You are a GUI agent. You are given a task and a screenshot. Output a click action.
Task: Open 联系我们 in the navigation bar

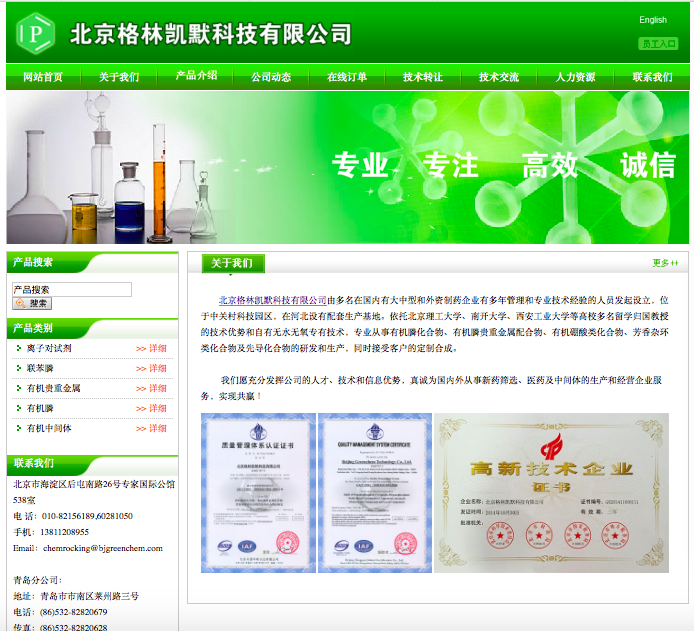(652, 77)
